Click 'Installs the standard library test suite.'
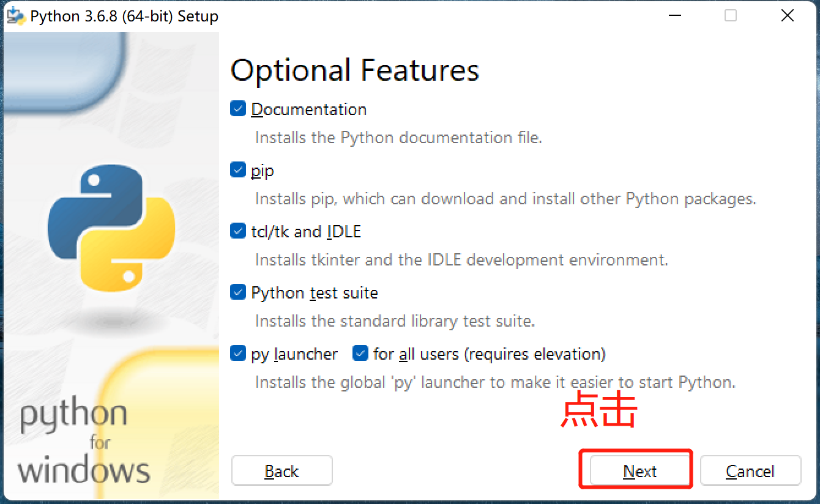This screenshot has width=820, height=504. pyautogui.click(x=395, y=321)
